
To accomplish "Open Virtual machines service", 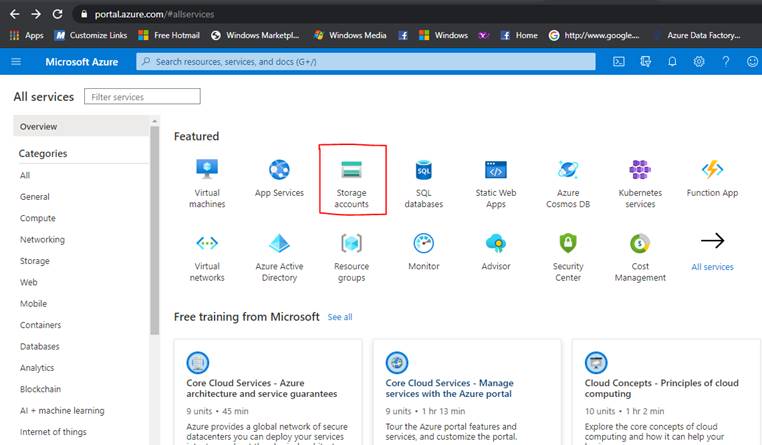I will (x=207, y=184).
